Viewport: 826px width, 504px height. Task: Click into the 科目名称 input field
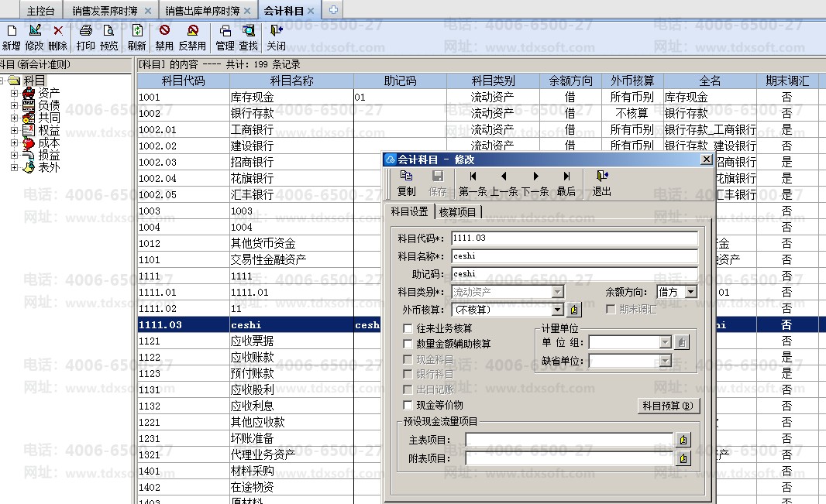575,256
